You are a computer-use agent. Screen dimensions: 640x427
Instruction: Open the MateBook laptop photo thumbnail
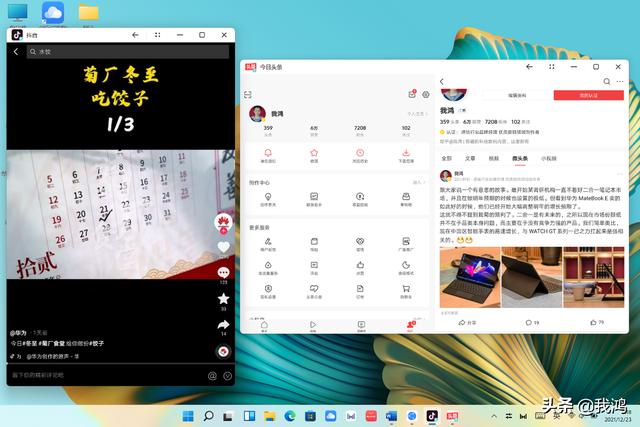[469, 277]
